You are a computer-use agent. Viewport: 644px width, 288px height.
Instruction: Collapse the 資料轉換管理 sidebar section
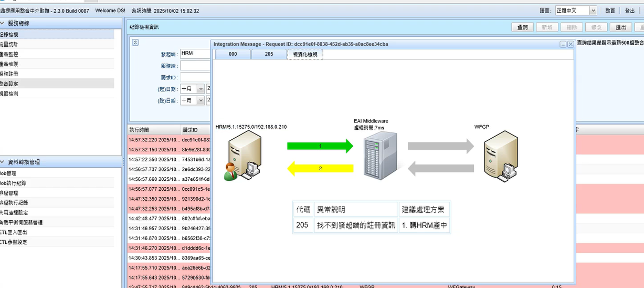pos(2,162)
